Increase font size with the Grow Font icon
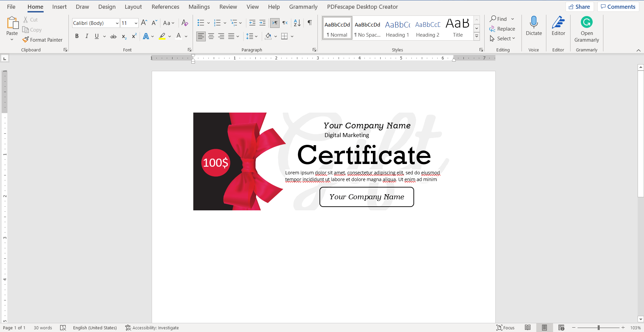 pos(144,23)
